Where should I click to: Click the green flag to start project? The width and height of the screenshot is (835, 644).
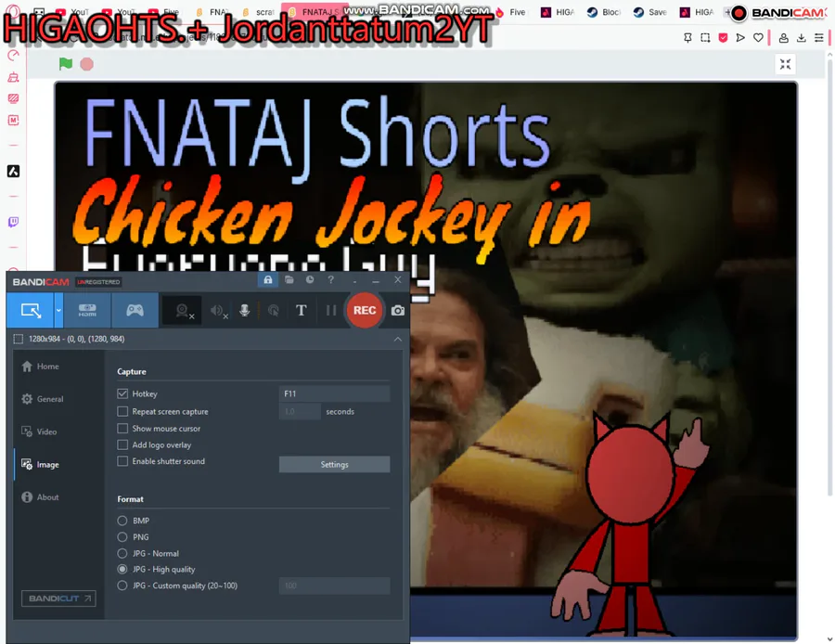click(66, 64)
